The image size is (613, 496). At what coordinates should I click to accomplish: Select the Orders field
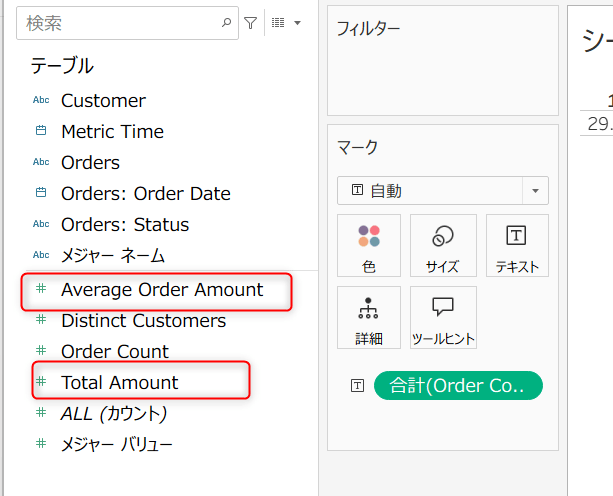point(90,163)
